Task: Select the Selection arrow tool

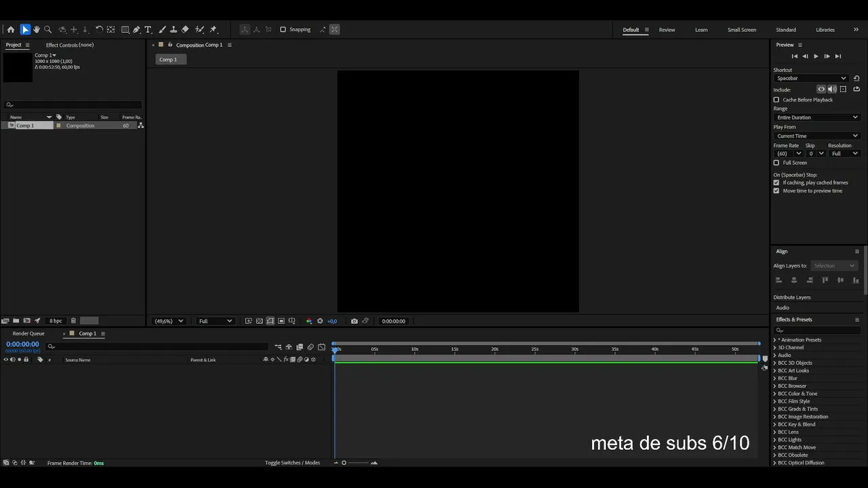Action: (x=25, y=29)
